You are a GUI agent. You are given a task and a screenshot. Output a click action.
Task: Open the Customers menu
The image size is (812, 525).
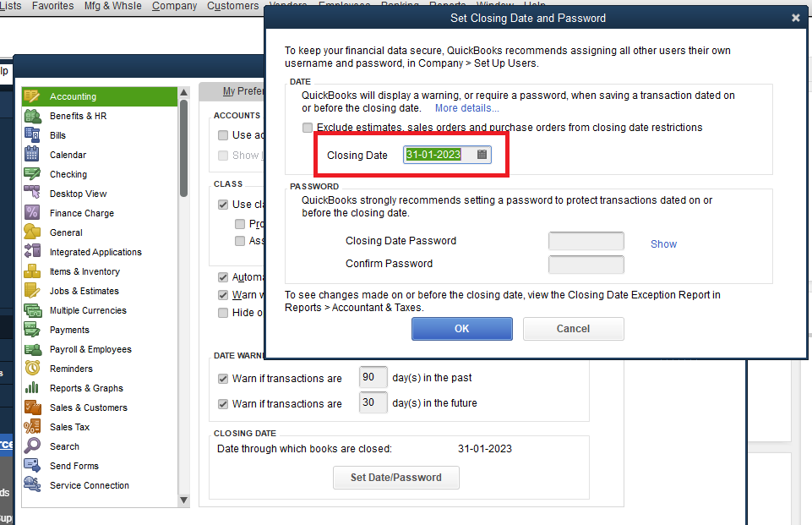pyautogui.click(x=233, y=6)
